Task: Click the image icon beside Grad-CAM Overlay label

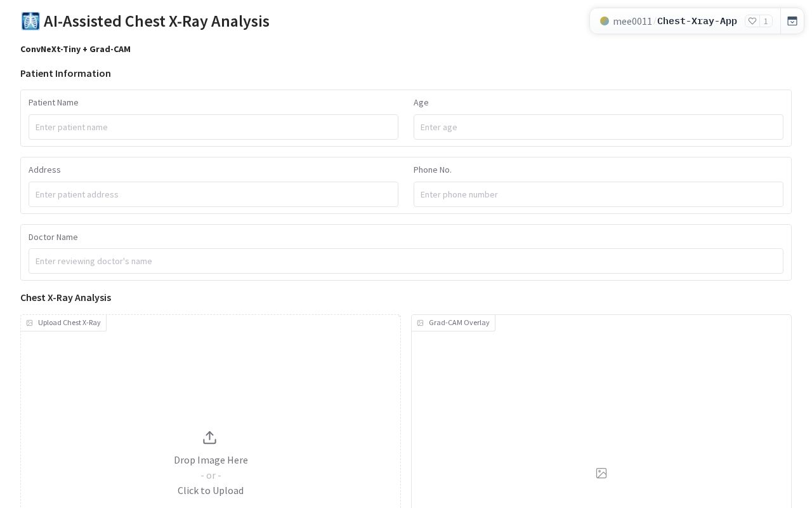Action: coord(420,323)
